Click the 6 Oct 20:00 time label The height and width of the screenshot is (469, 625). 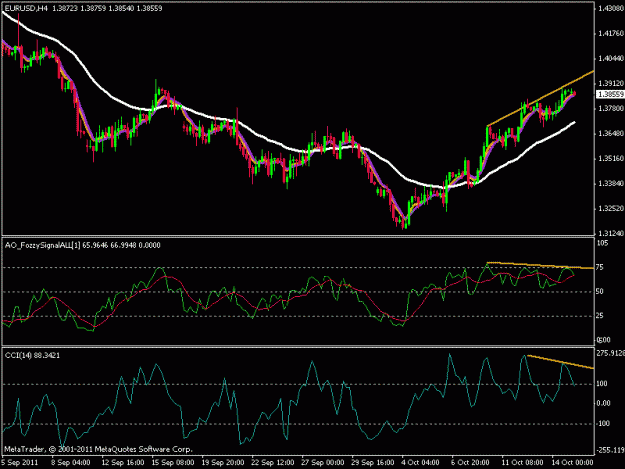[x=470, y=462]
